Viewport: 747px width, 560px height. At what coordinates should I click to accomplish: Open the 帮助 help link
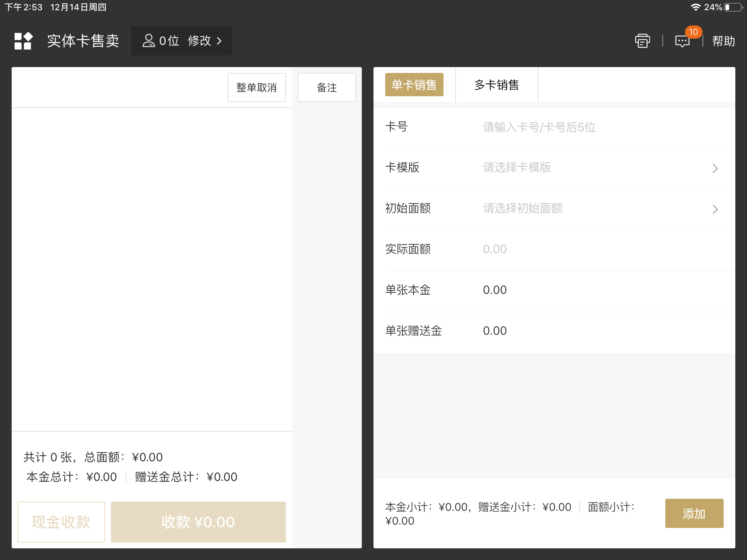(723, 41)
